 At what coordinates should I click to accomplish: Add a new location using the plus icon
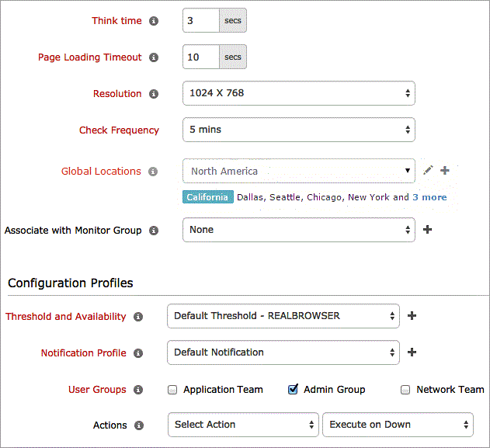pos(445,170)
